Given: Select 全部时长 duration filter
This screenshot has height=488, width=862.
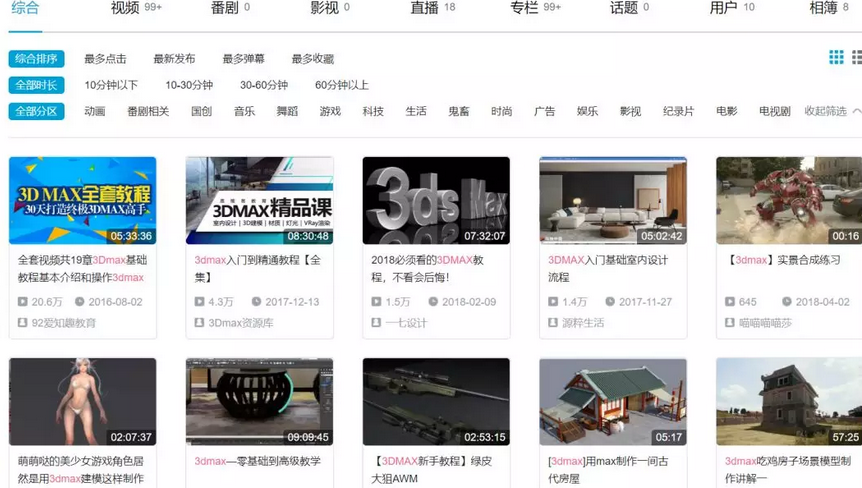Looking at the screenshot, I should coord(36,85).
